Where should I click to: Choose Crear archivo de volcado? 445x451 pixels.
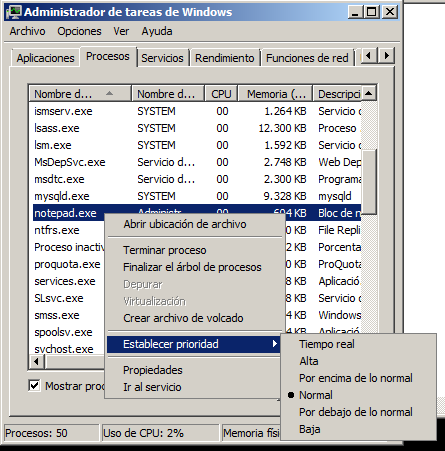(195, 318)
